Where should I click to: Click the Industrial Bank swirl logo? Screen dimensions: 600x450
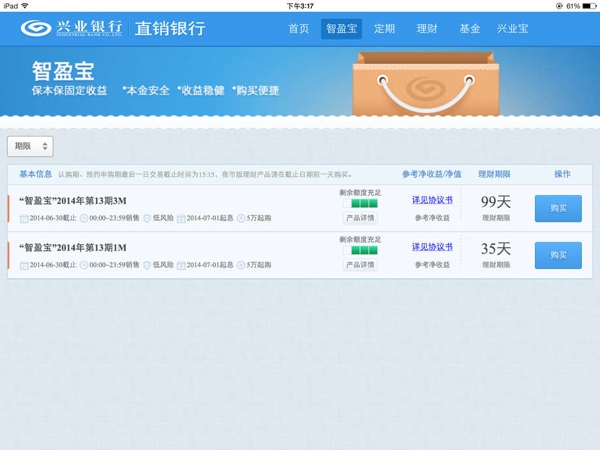point(36,28)
